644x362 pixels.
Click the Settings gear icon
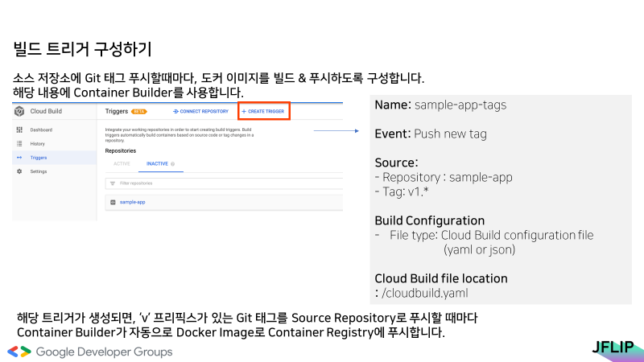point(19,171)
